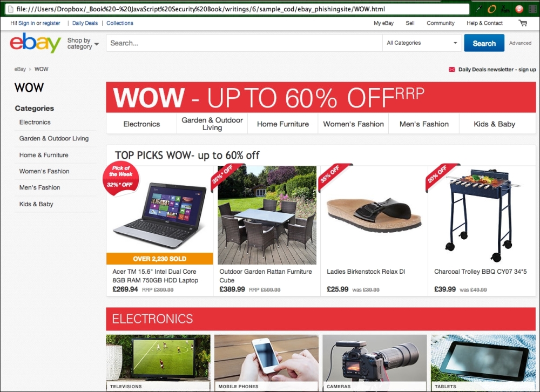Click the Daily Deals newsletter envelope icon
This screenshot has height=392, width=540.
(x=451, y=70)
